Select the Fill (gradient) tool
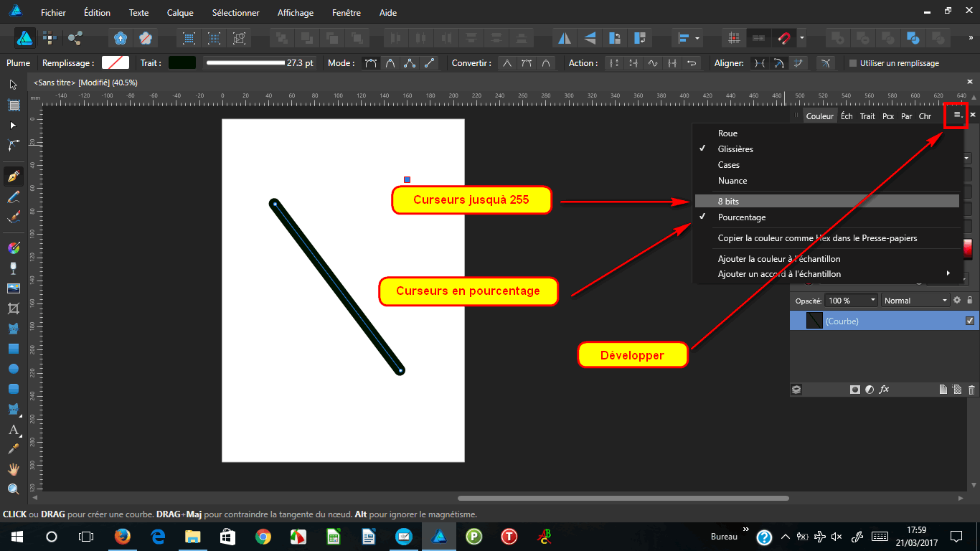This screenshot has height=551, width=980. pos(13,248)
